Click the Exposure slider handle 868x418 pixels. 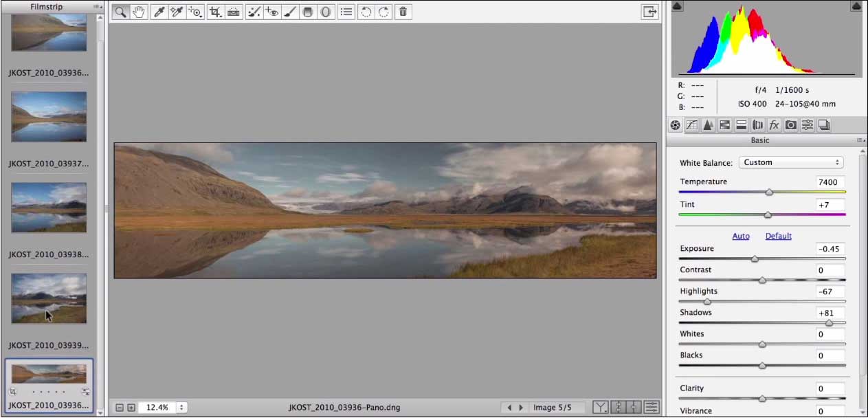tap(755, 259)
